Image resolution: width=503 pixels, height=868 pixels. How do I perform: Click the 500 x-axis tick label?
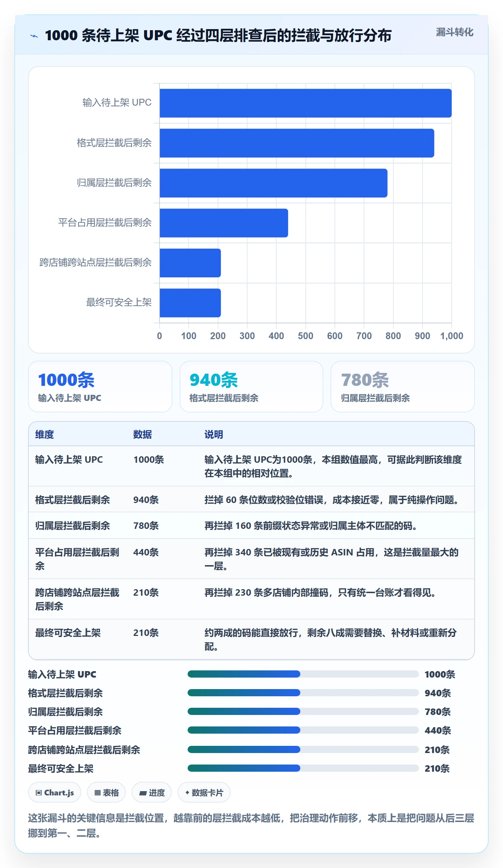click(x=305, y=336)
